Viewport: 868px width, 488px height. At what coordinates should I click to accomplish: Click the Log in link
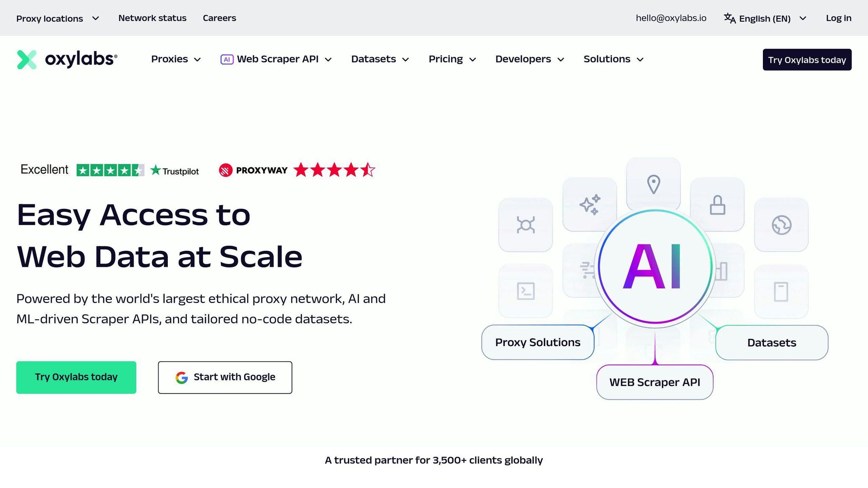pos(838,18)
